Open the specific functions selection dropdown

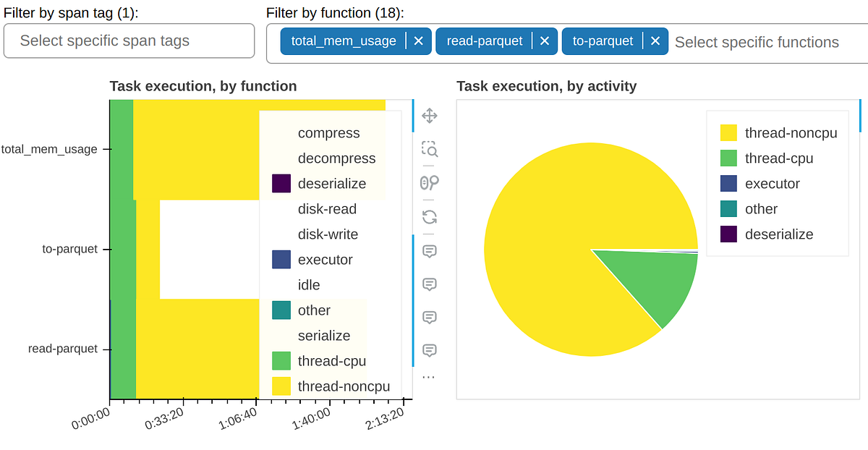click(757, 43)
